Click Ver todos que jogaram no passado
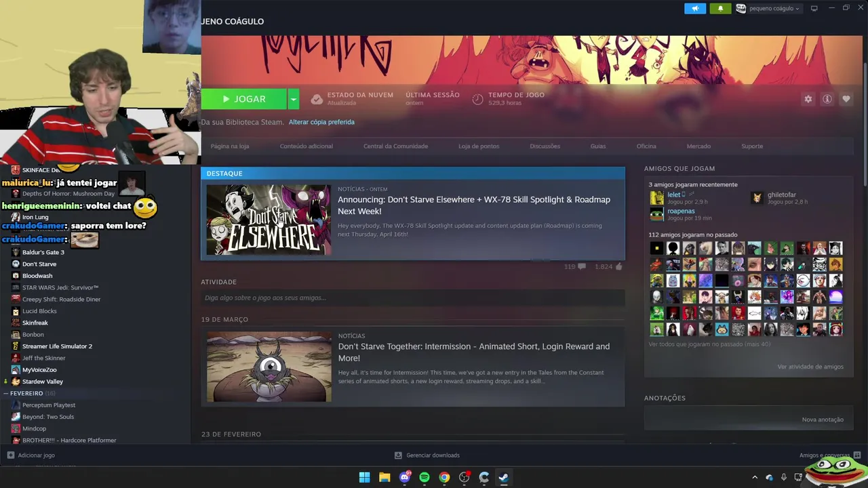 [709, 344]
